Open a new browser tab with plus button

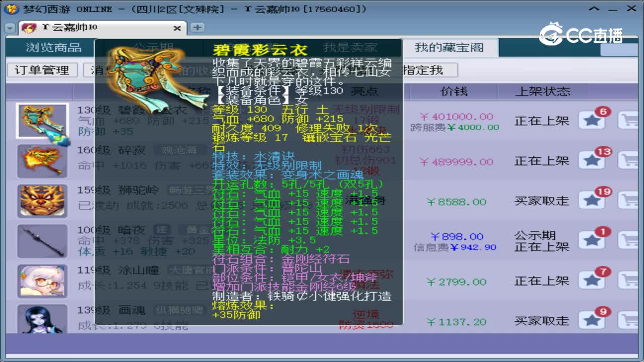[197, 28]
